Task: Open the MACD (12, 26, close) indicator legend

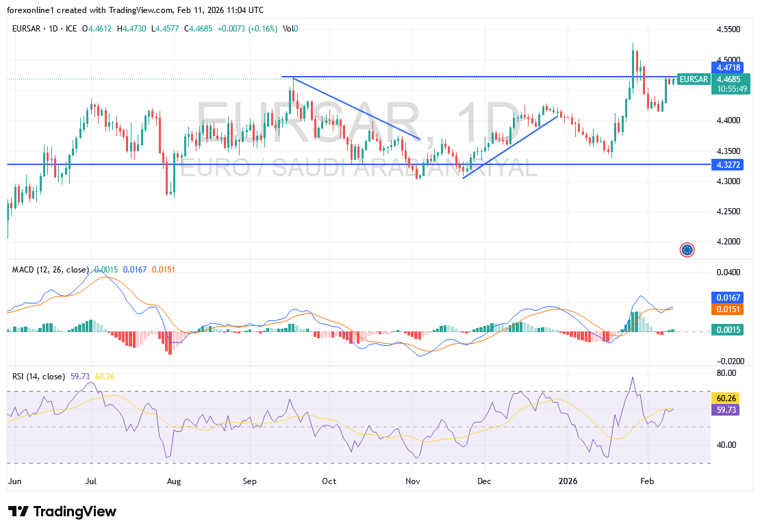Action: [51, 270]
